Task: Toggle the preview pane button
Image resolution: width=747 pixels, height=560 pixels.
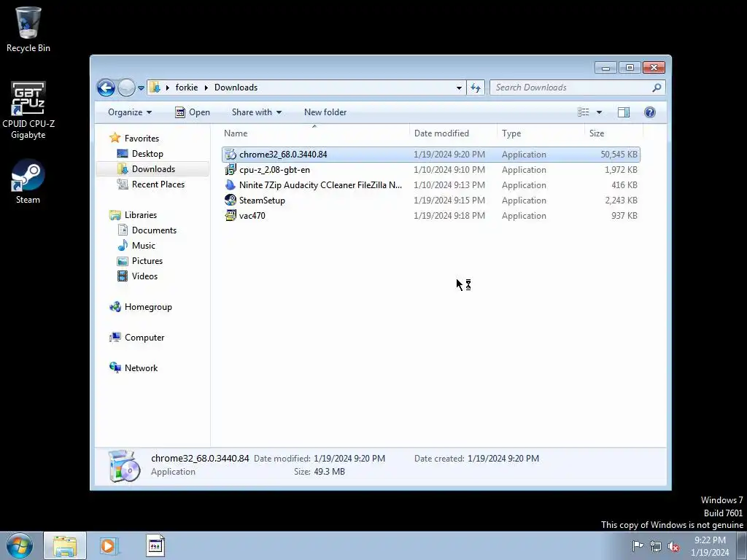Action: pos(624,112)
